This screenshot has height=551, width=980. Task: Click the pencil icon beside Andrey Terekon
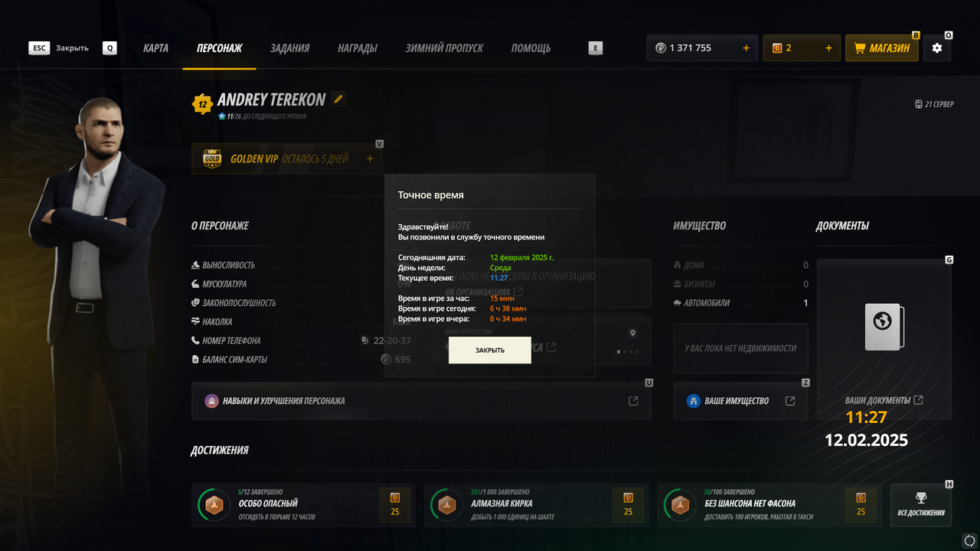(338, 99)
